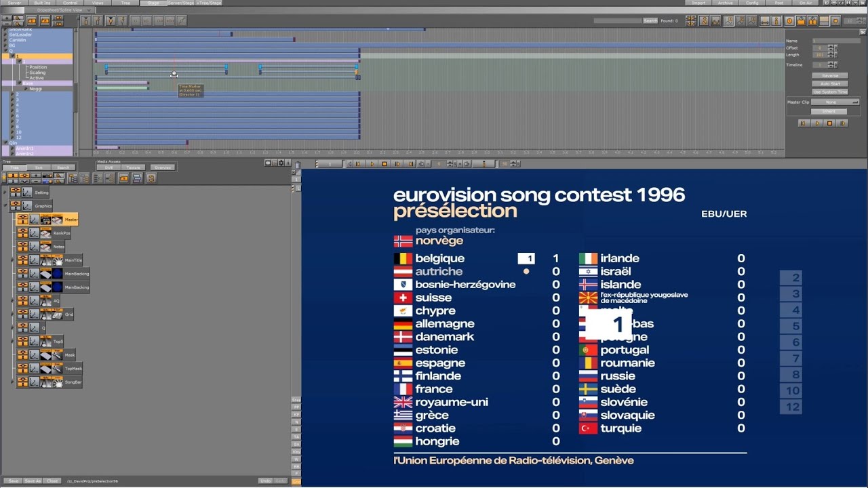Increase the Length value with the stepper

tap(831, 53)
